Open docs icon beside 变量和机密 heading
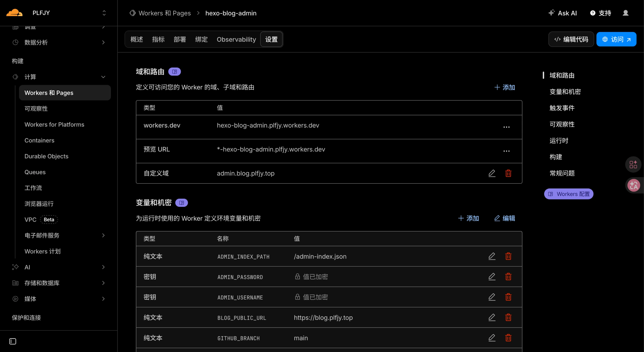 pyautogui.click(x=181, y=203)
